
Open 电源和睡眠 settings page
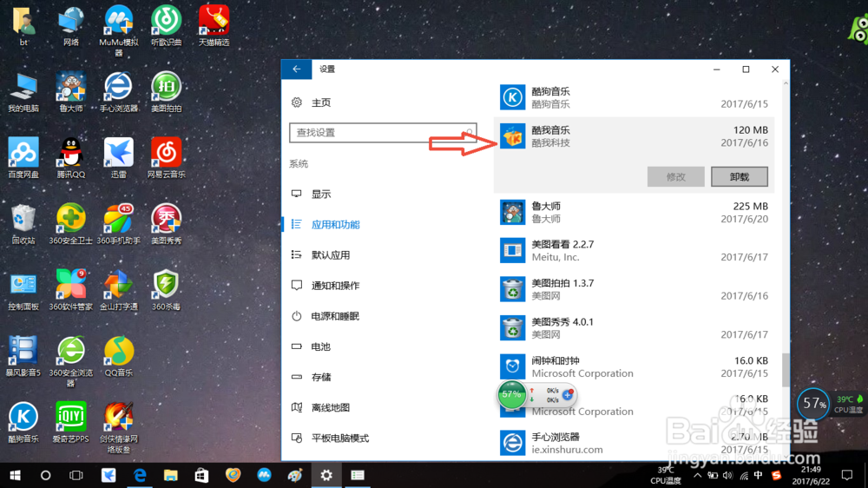(325, 316)
